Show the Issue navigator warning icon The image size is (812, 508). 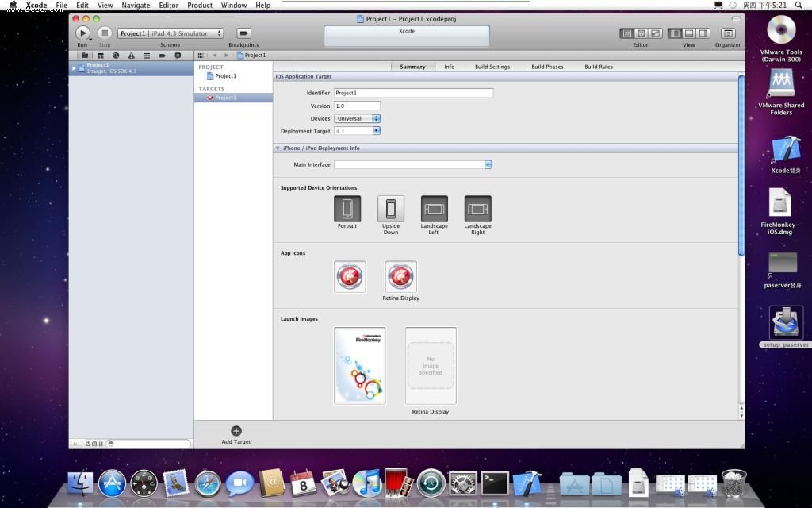(131, 56)
